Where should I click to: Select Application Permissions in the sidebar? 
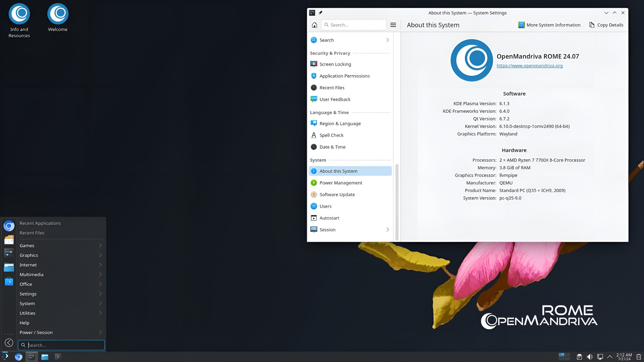(x=344, y=76)
